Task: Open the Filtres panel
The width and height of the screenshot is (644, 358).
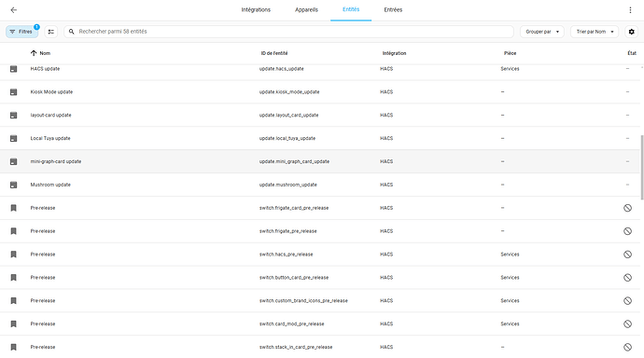Action: coord(22,32)
